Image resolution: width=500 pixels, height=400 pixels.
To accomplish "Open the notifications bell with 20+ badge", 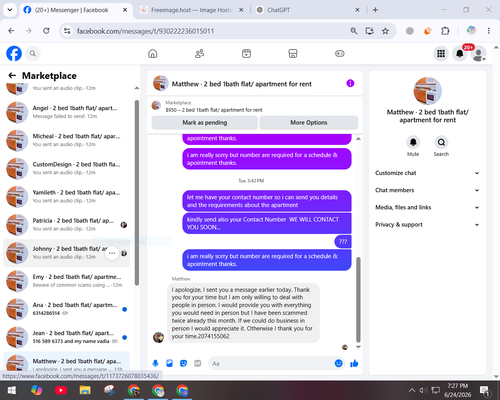I will tap(460, 53).
